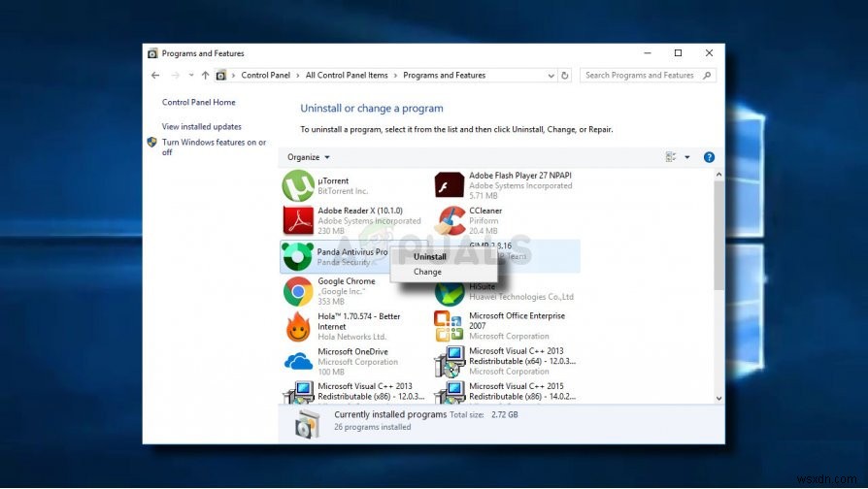Click the Microsoft Office Enterprise 2007 icon
This screenshot has width=868, height=489.
point(449,326)
